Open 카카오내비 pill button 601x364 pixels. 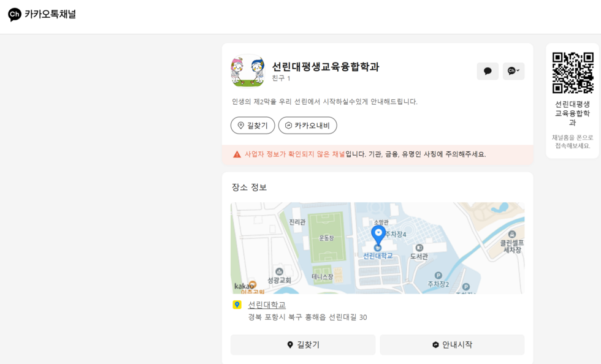coord(307,125)
